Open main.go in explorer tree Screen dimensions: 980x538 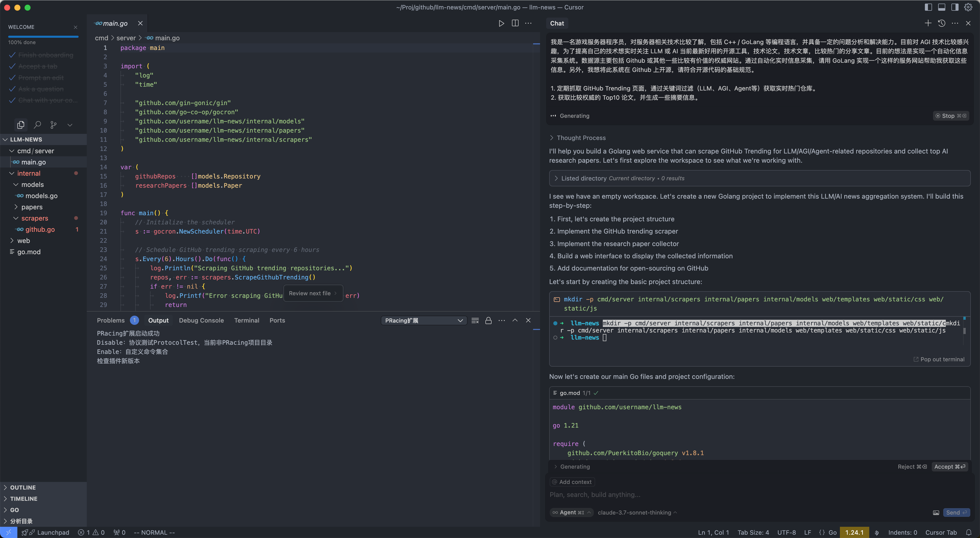[x=43, y=162]
